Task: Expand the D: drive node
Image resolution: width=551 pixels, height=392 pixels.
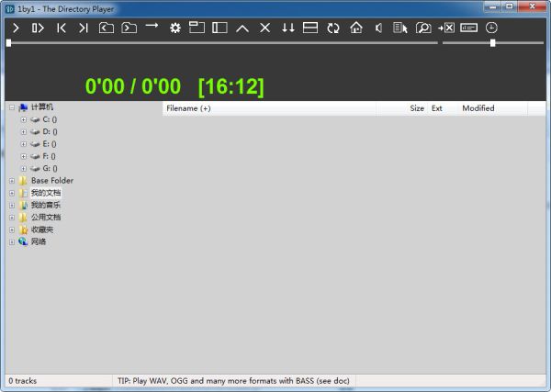Action: click(x=24, y=132)
